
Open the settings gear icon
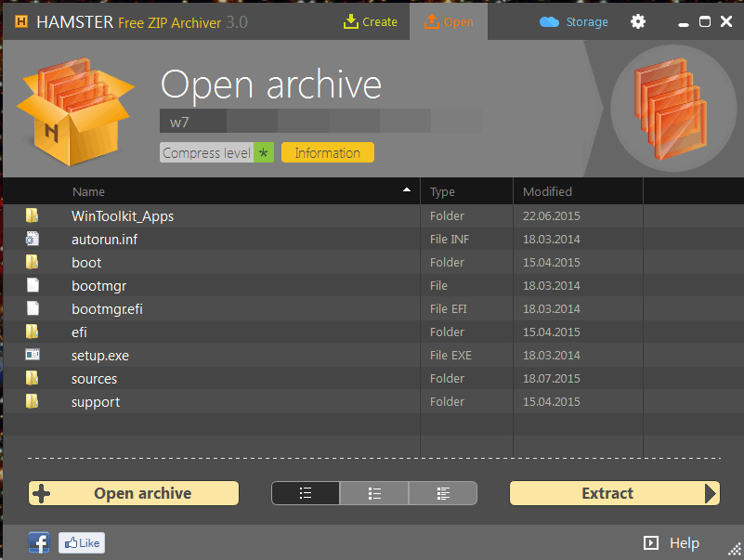(x=638, y=21)
